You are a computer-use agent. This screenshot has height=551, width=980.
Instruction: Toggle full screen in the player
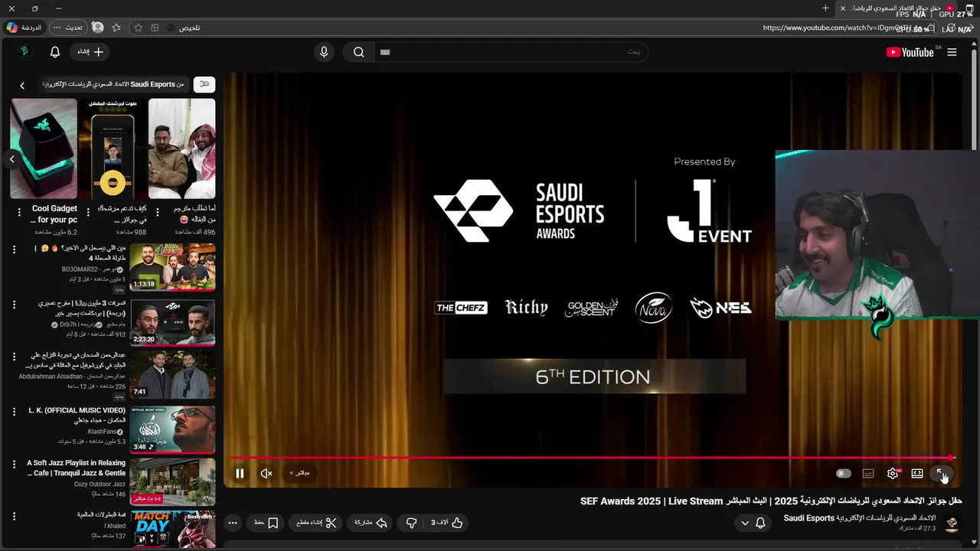940,474
